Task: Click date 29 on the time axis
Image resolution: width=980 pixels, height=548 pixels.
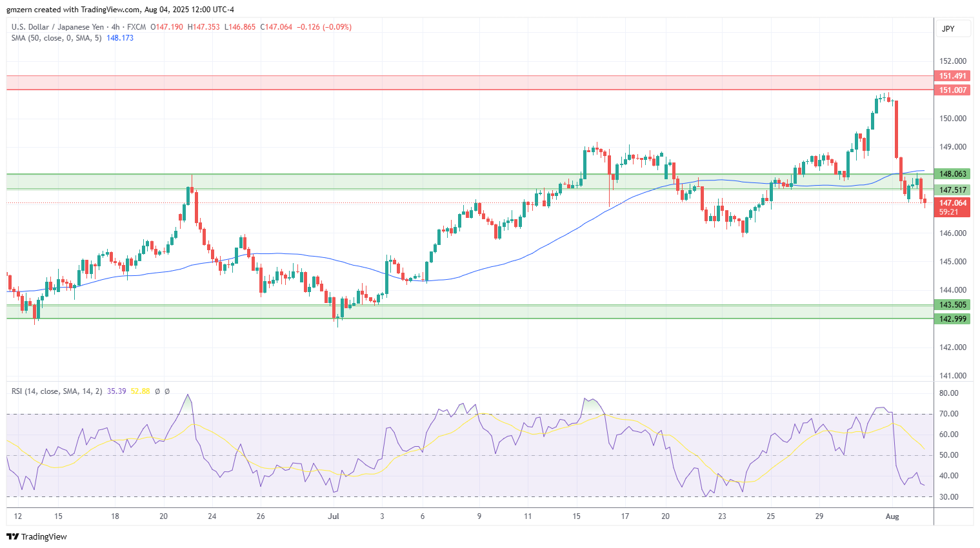Action: pyautogui.click(x=819, y=516)
